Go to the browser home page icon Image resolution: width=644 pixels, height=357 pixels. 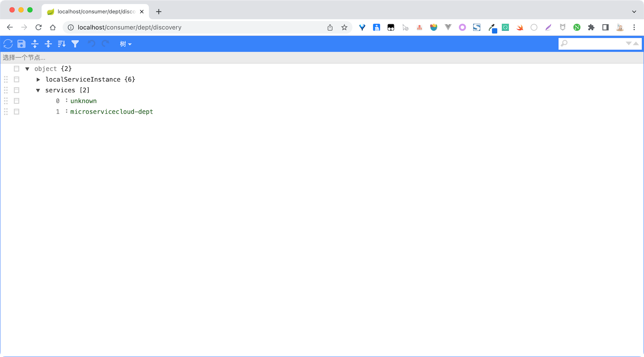point(53,27)
